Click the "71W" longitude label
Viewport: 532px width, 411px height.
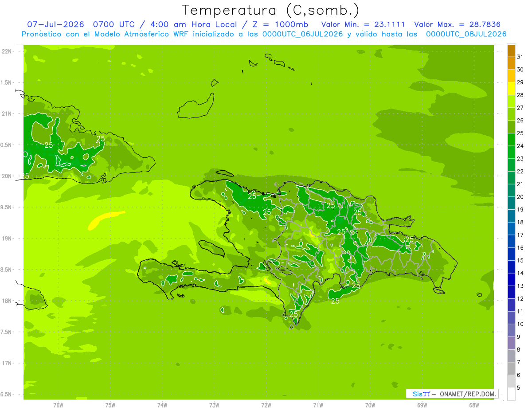tap(318, 405)
